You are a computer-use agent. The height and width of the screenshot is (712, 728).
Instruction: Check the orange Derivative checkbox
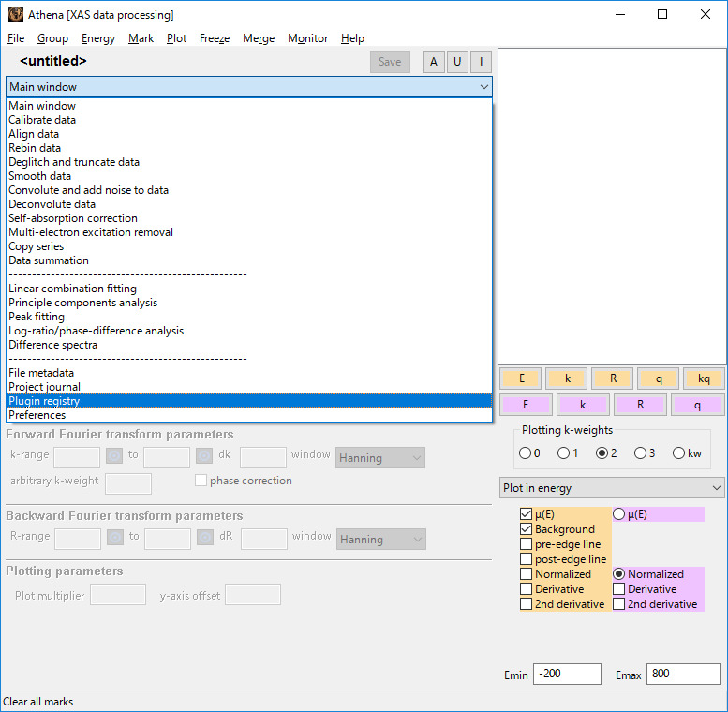(526, 589)
